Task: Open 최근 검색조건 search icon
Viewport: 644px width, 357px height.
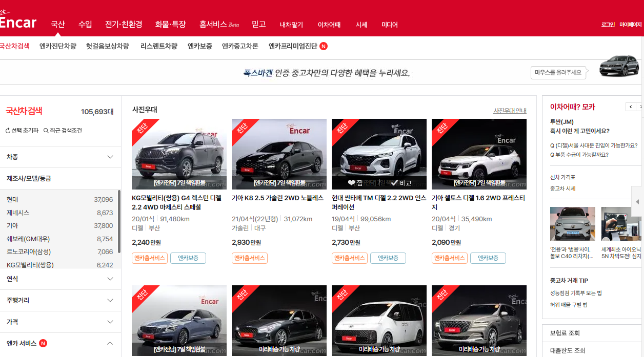Action: (x=46, y=131)
